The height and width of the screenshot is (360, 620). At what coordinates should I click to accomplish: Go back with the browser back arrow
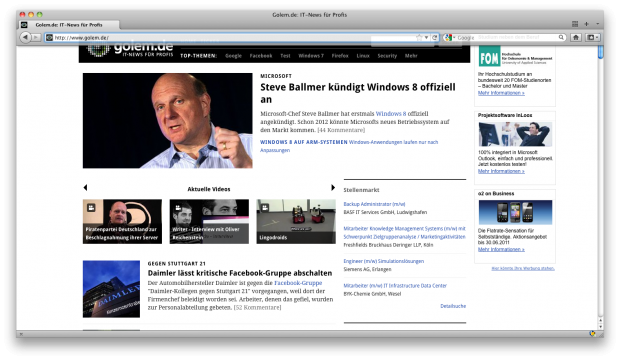click(25, 37)
